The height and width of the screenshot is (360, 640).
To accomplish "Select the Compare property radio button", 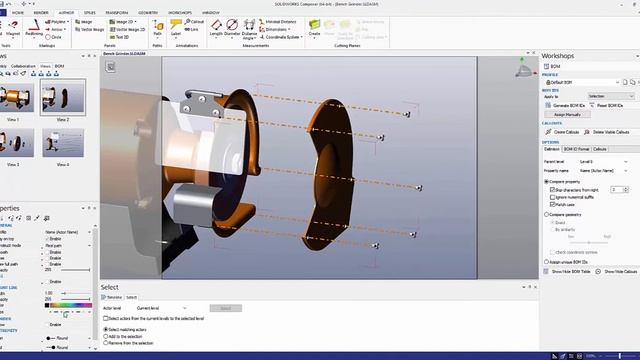I will tap(547, 182).
